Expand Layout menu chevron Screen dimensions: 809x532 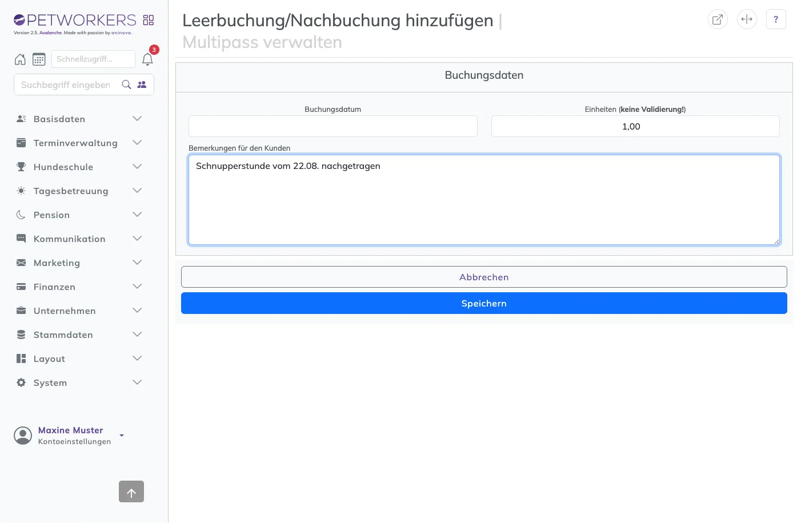point(137,358)
